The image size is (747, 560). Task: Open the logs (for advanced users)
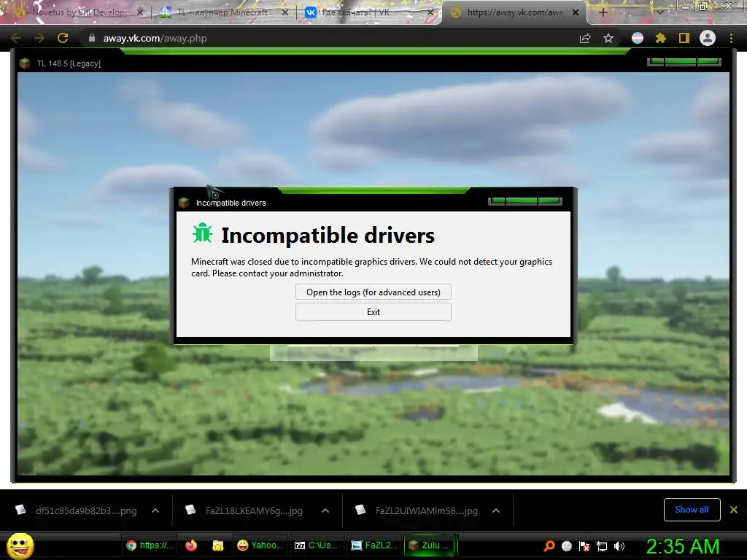pos(373,292)
